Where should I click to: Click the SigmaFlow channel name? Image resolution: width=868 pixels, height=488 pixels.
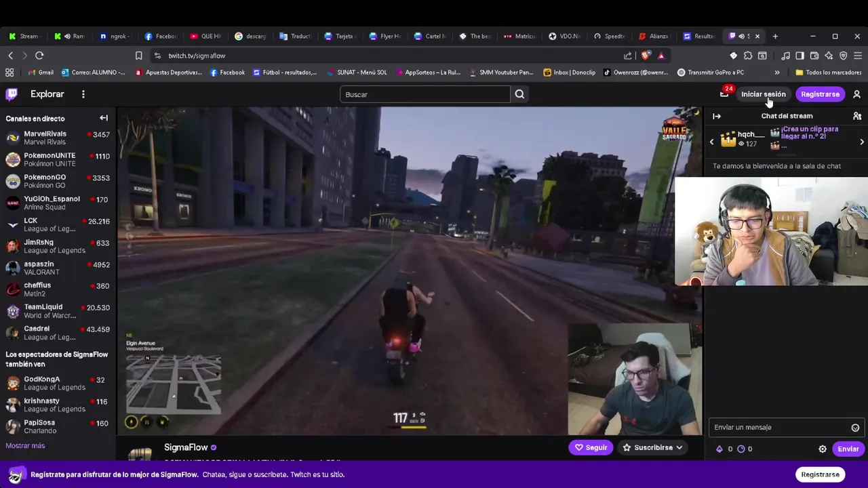pos(186,447)
